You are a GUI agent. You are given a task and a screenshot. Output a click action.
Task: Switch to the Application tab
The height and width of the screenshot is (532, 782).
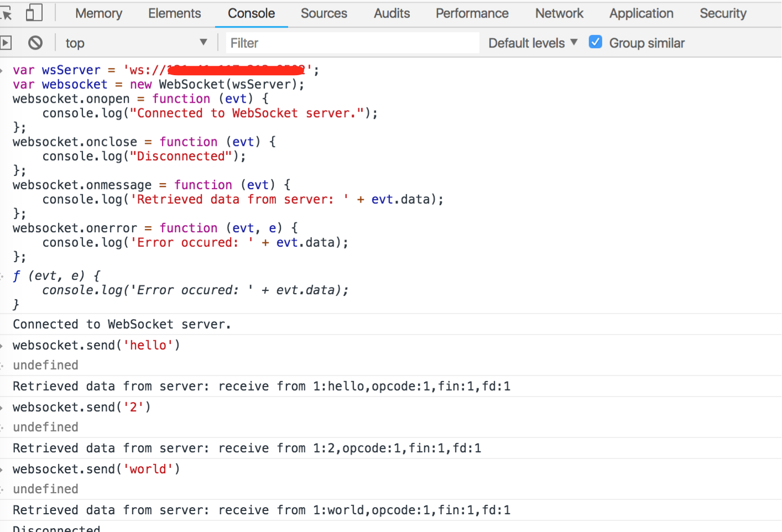point(641,13)
